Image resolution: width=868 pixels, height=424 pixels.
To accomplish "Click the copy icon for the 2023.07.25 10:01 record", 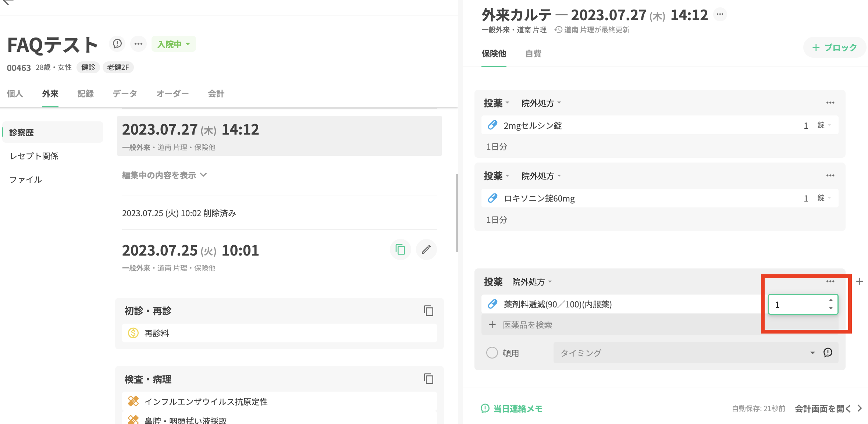I will [400, 250].
